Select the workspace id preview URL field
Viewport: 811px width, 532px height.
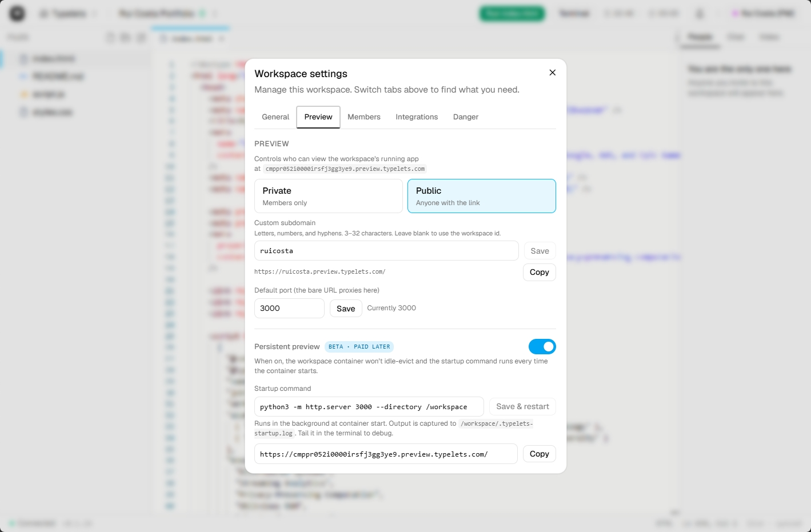[x=386, y=454]
